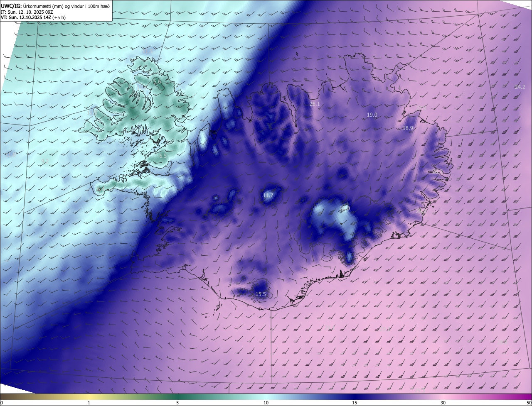This screenshot has width=532, height=406.
Task: Click the 50 tick on the color scale
Action: pos(529,403)
